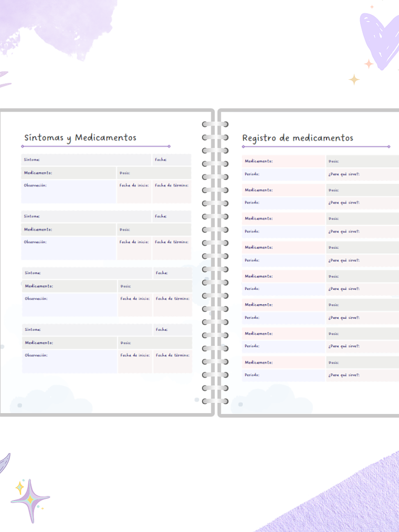Select the 'Registro de medicamentos' page title
Viewport: 399px width, 532px height.
point(298,138)
